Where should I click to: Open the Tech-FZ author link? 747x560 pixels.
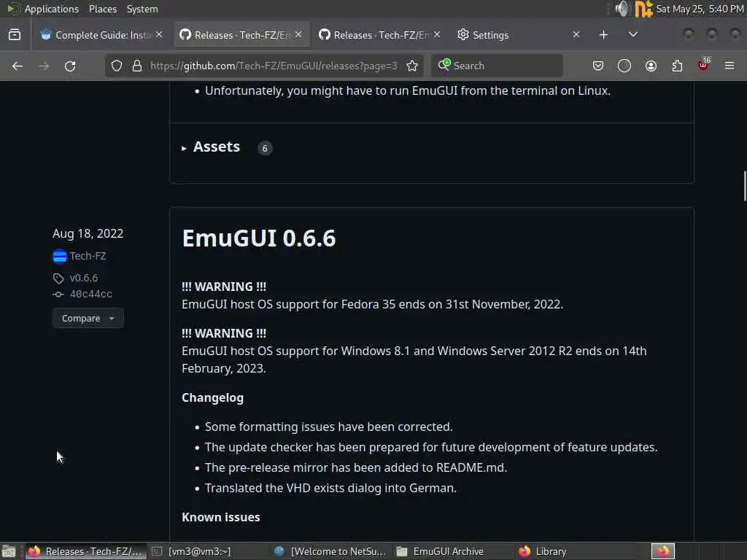(88, 256)
